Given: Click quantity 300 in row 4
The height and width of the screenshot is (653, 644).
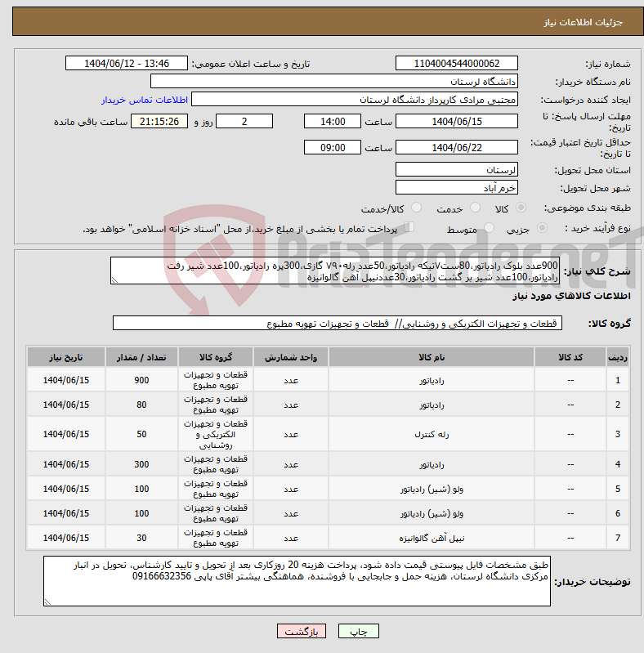Looking at the screenshot, I should pos(141,464).
